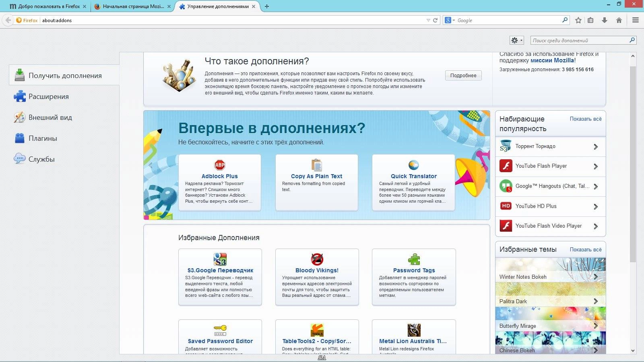Open the Quick Translator title link
This screenshot has width=644, height=362.
(x=414, y=176)
